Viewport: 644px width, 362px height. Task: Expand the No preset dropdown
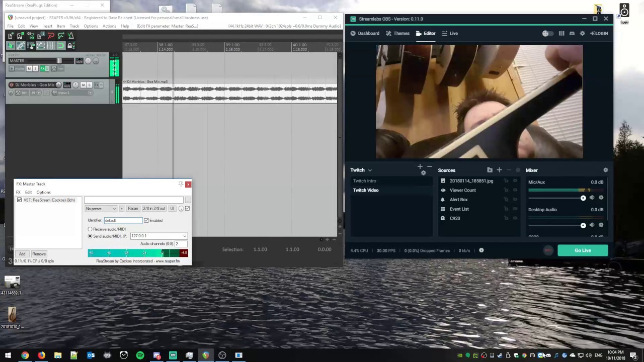[101, 209]
